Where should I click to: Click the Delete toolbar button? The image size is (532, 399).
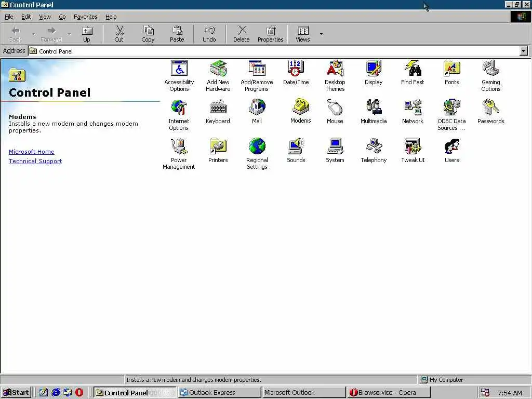tap(241, 34)
